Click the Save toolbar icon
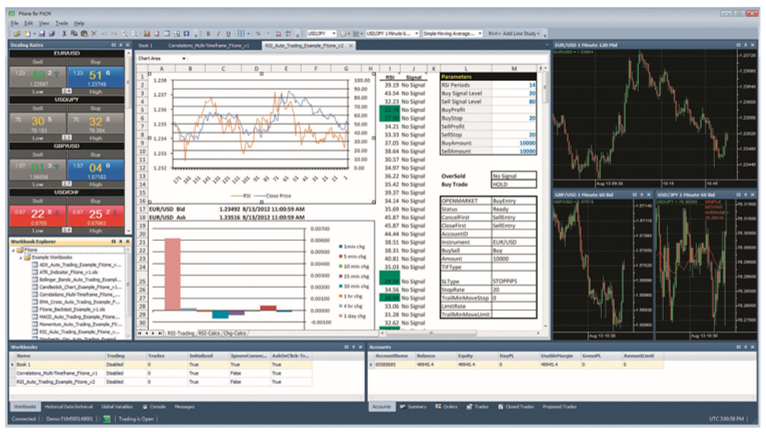The image size is (766, 432). (42, 34)
